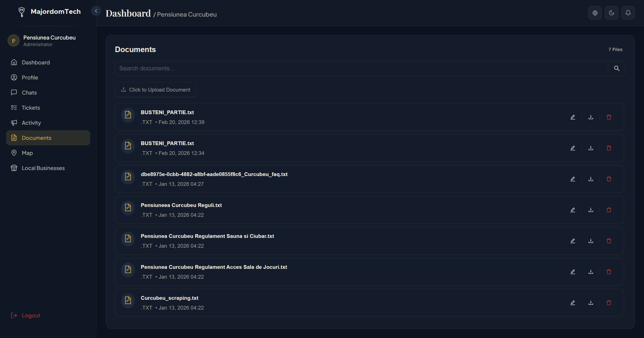Log out of the account
The width and height of the screenshot is (644, 338).
pyautogui.click(x=25, y=315)
